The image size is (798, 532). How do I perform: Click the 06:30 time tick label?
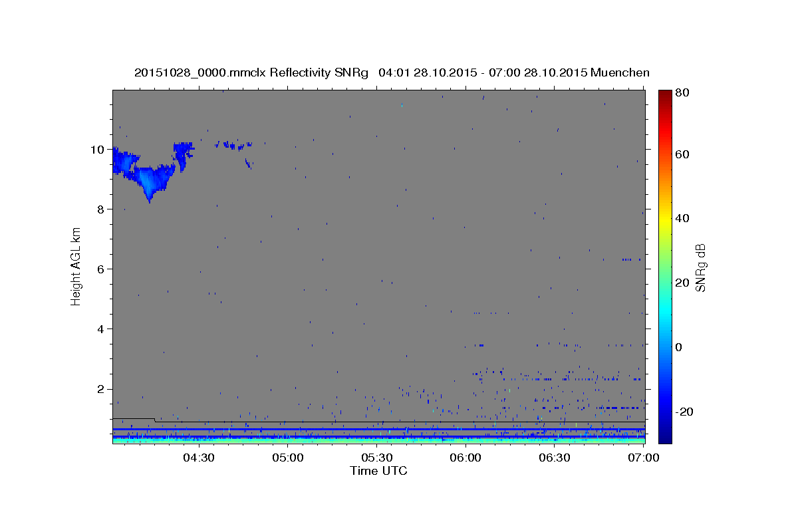tap(555, 458)
